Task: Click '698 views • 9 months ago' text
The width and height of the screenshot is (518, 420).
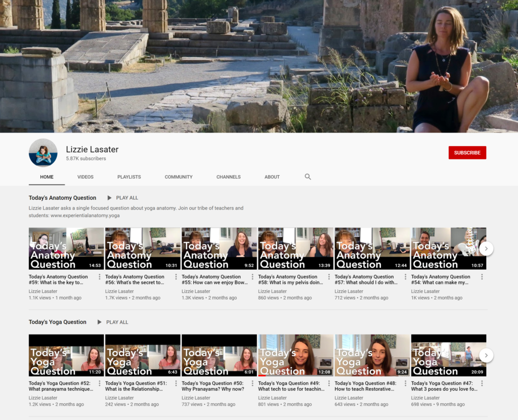Action: coord(438,404)
